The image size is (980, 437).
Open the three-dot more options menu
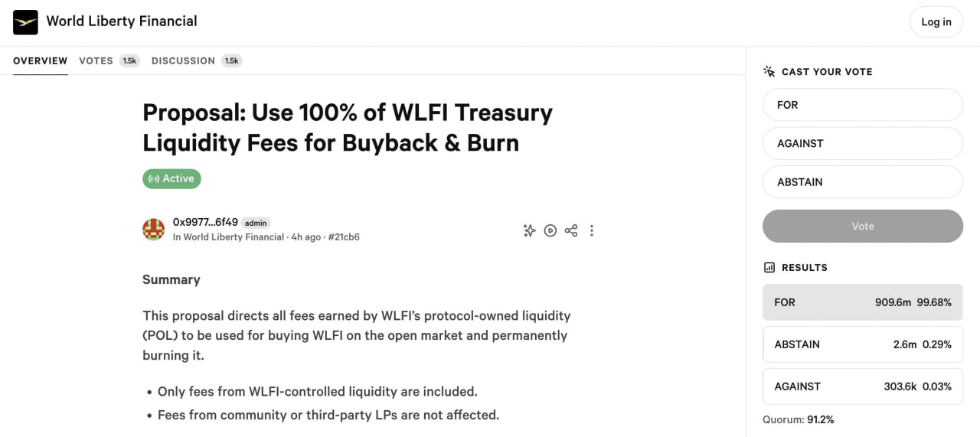[592, 230]
